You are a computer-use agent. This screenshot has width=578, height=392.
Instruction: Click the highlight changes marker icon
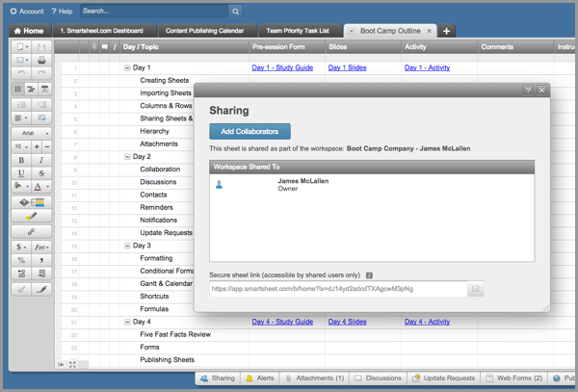[32, 217]
